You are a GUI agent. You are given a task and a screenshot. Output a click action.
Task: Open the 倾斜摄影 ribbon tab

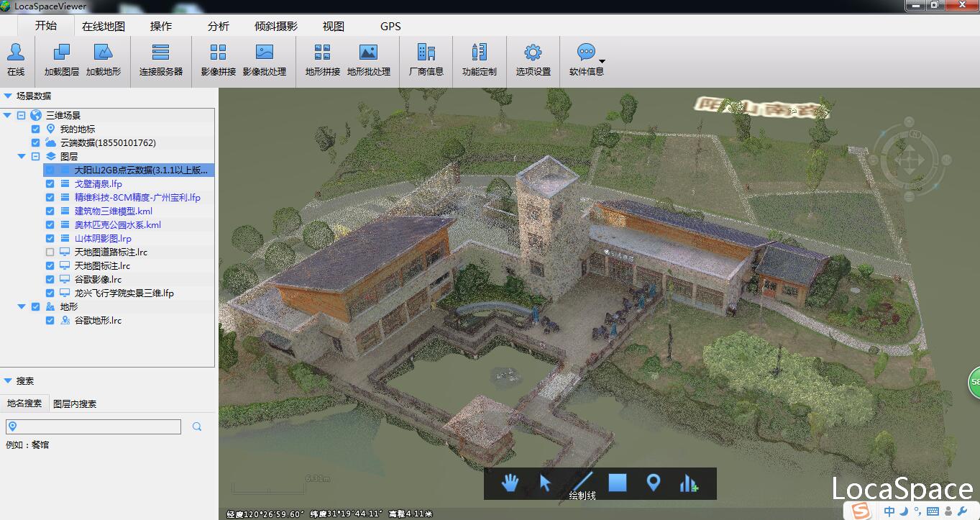pyautogui.click(x=276, y=26)
